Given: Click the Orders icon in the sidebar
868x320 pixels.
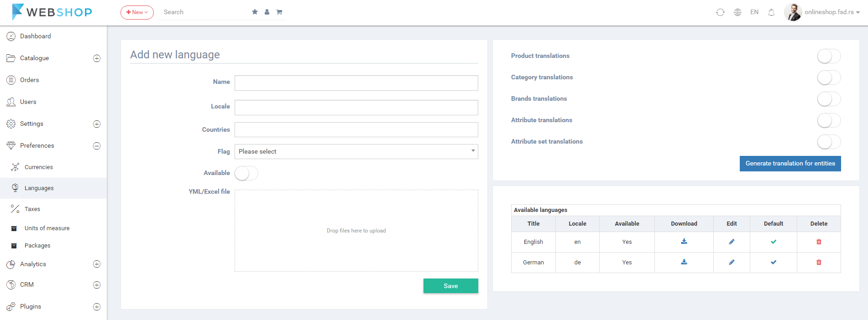Looking at the screenshot, I should click(x=11, y=80).
